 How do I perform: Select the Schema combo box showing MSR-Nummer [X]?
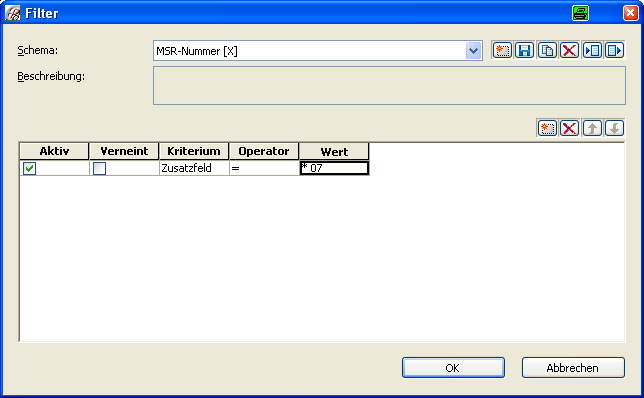[x=318, y=51]
